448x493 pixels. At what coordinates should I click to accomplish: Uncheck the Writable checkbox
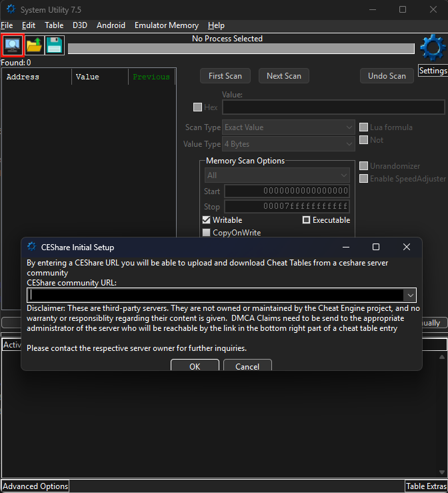click(x=206, y=219)
